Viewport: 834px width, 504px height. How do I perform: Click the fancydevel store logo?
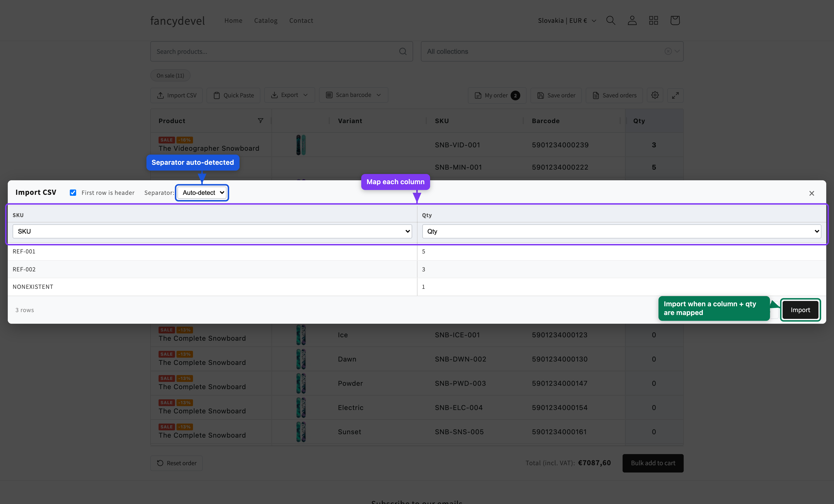177,21
